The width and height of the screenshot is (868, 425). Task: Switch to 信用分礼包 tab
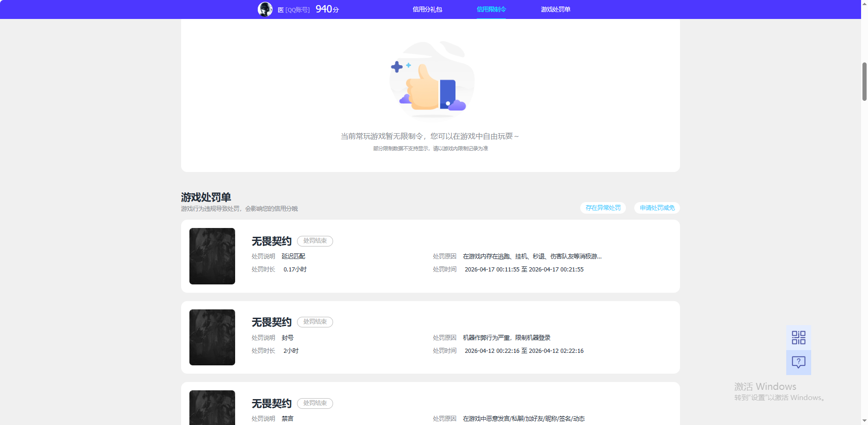pos(427,9)
